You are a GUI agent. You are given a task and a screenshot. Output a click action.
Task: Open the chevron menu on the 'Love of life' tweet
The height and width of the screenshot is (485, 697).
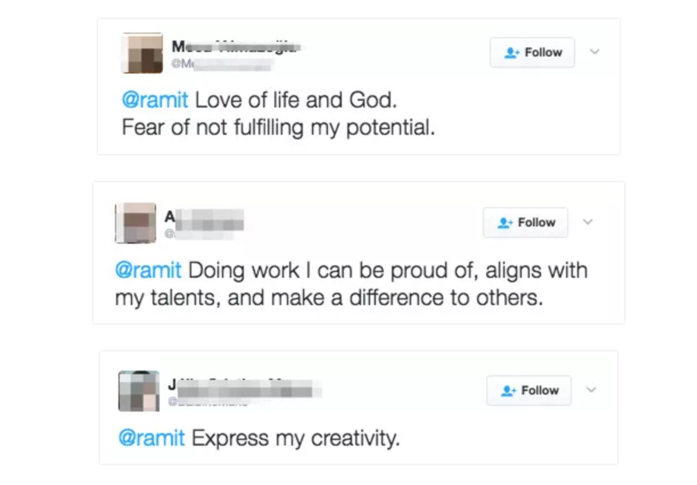(x=595, y=52)
